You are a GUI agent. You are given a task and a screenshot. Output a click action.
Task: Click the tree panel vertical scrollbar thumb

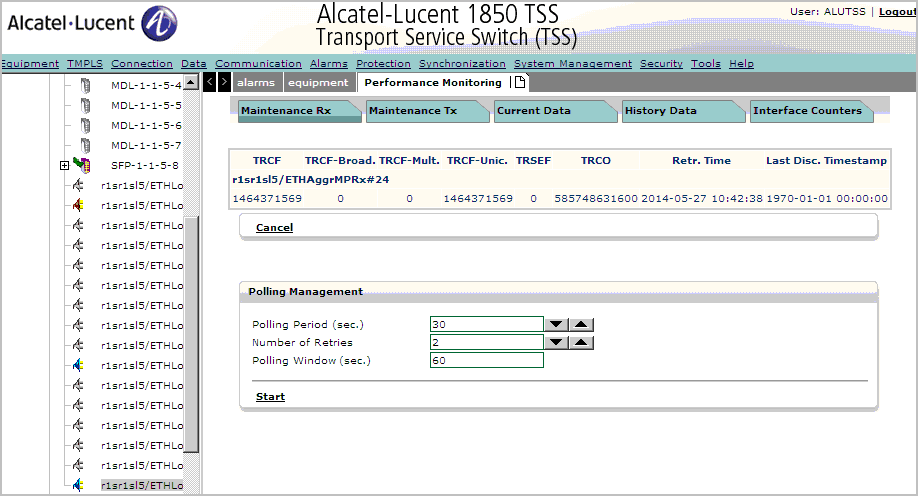(x=191, y=334)
